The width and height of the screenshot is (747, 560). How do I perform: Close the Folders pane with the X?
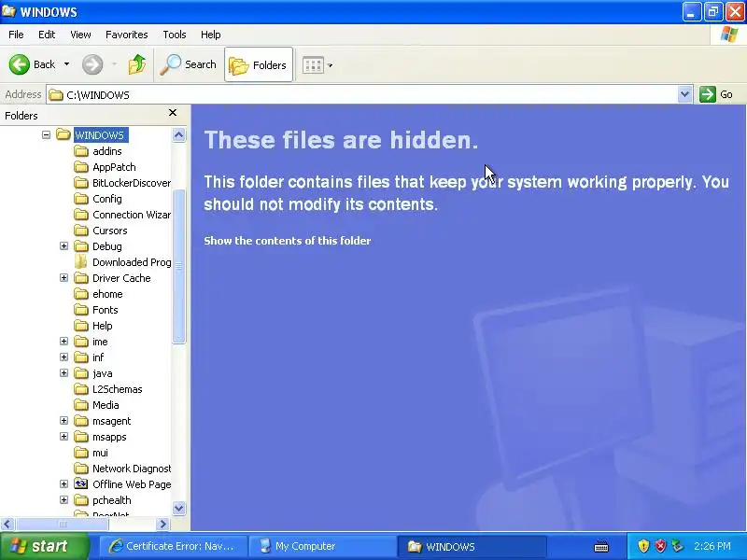point(173,113)
